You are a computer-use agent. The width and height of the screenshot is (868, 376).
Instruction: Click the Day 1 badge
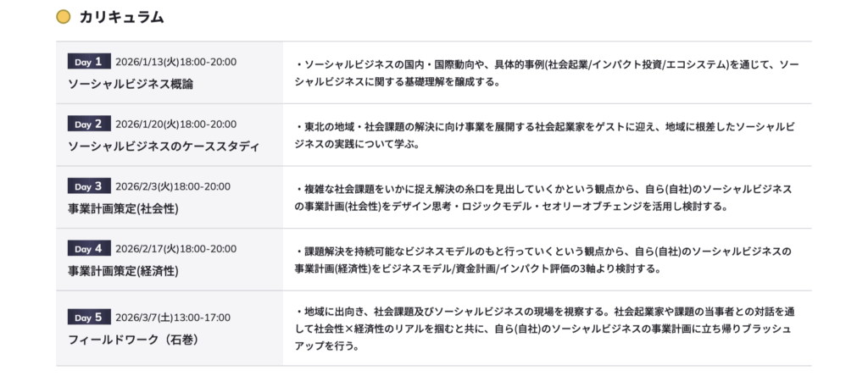(x=89, y=61)
